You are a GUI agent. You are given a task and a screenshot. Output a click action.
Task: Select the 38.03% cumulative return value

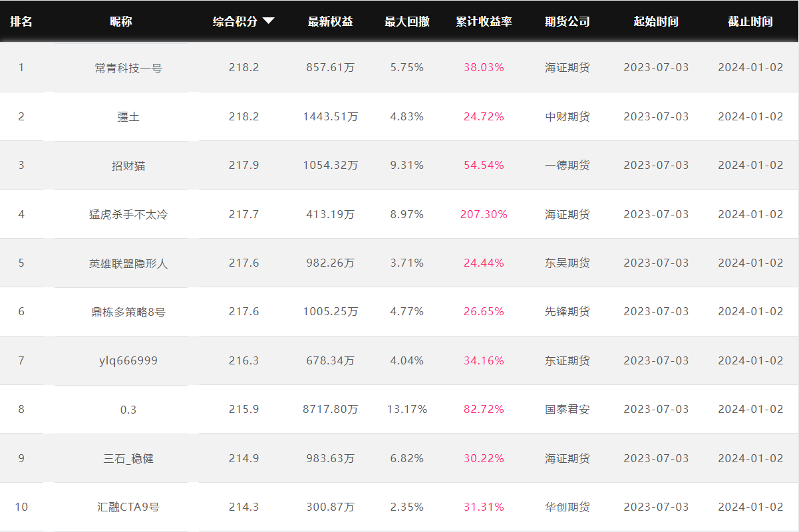[x=484, y=68]
